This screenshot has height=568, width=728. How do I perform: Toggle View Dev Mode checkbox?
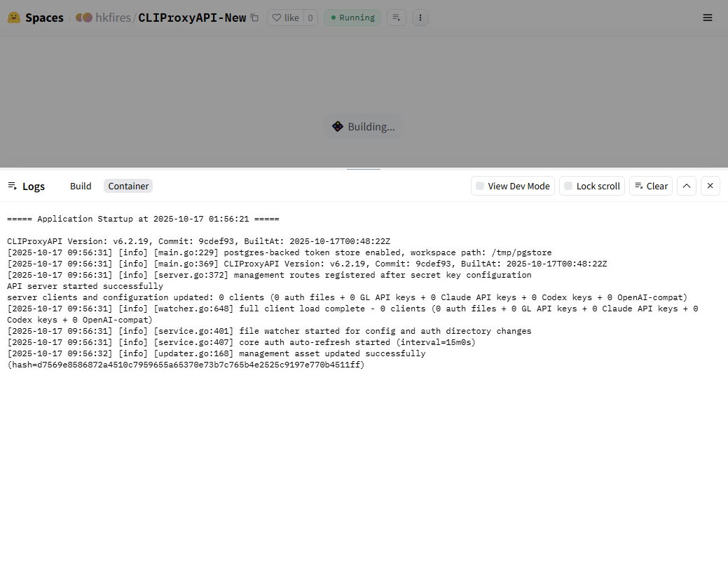[x=480, y=186]
